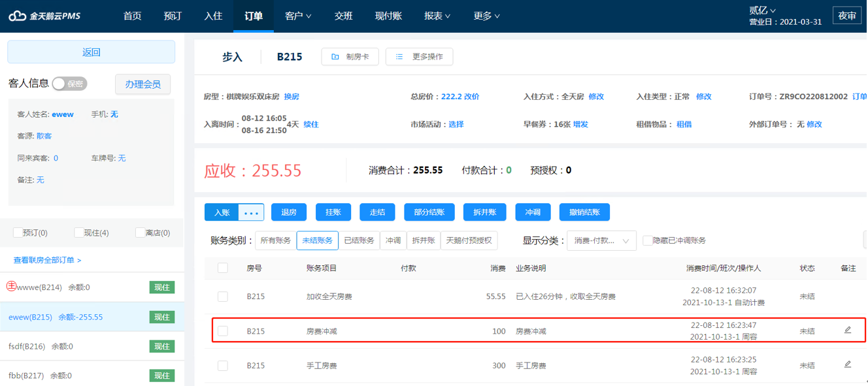Tick checkbox for 手工房费 row

[223, 366]
